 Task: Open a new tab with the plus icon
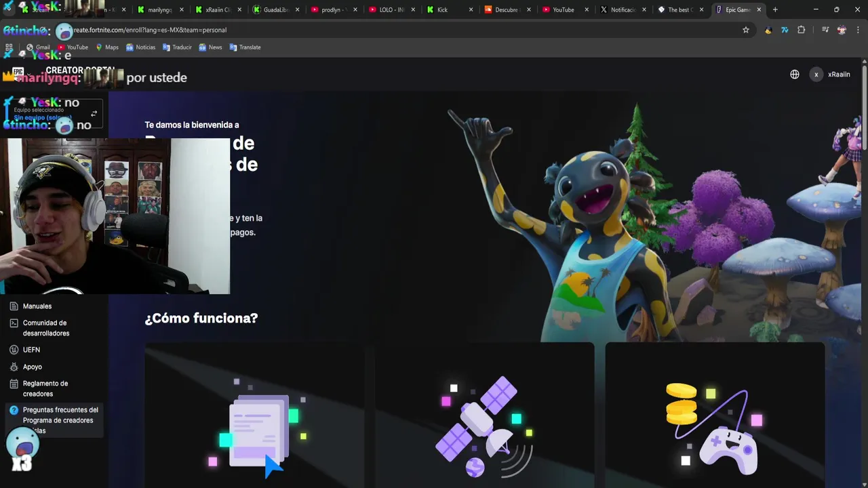point(775,9)
